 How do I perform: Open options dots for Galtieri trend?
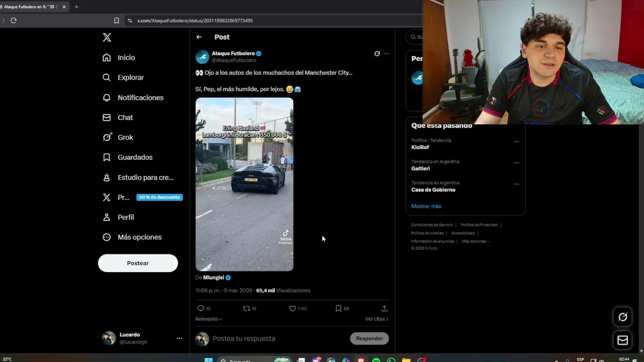[516, 163]
